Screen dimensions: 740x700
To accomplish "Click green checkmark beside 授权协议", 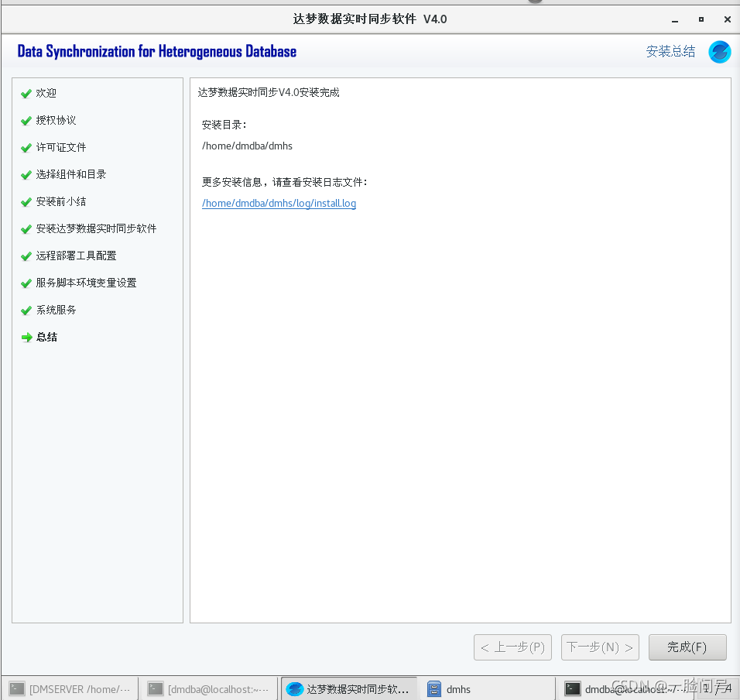I will pos(26,122).
